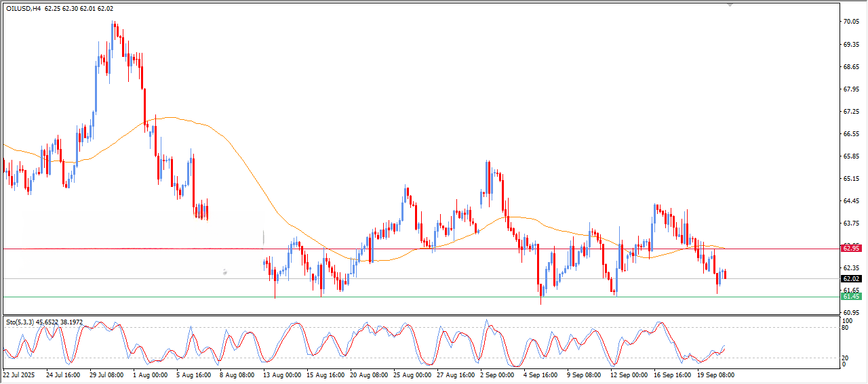This screenshot has height=384, width=868.
Task: Click the chart shift triangle marker at top
Action: pos(730,5)
